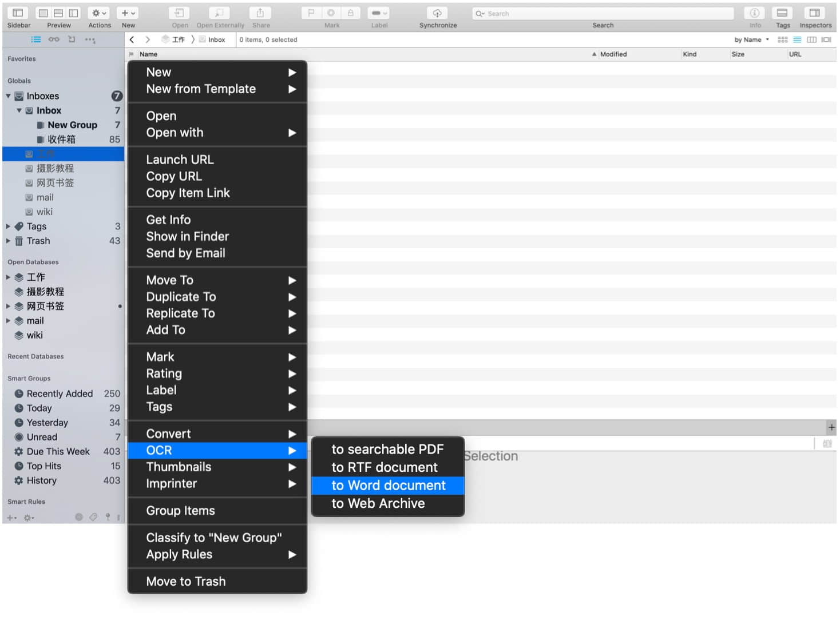This screenshot has height=620, width=840.
Task: Switch sidebar to navigate list view icon
Action: pos(36,39)
